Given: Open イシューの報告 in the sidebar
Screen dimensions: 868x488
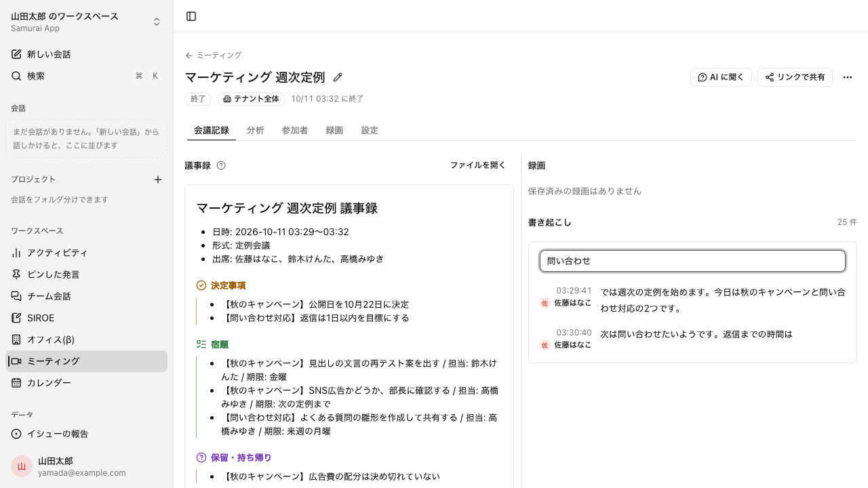Looking at the screenshot, I should 86,434.
